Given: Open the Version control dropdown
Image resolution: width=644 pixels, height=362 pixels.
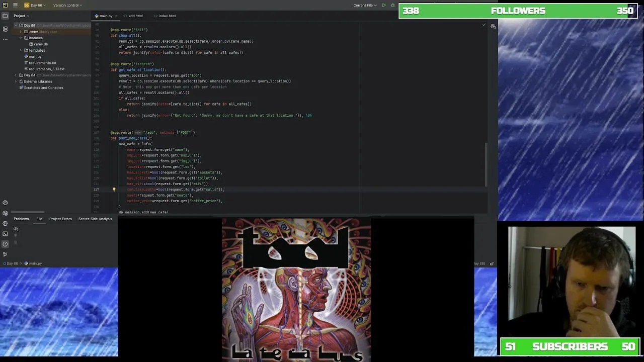Looking at the screenshot, I should coord(68,5).
